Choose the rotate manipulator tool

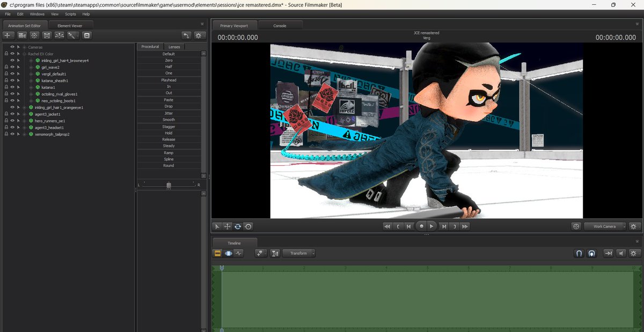point(238,226)
